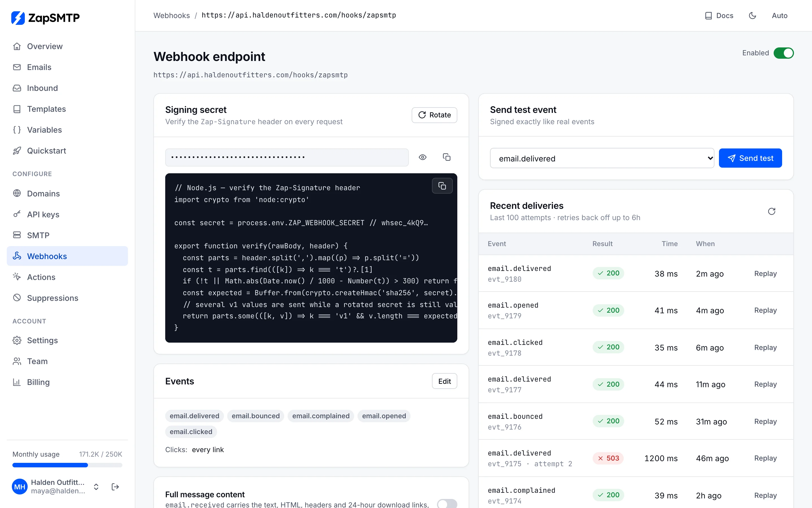The height and width of the screenshot is (508, 812).
Task: Open account Settings
Action: tap(67, 340)
